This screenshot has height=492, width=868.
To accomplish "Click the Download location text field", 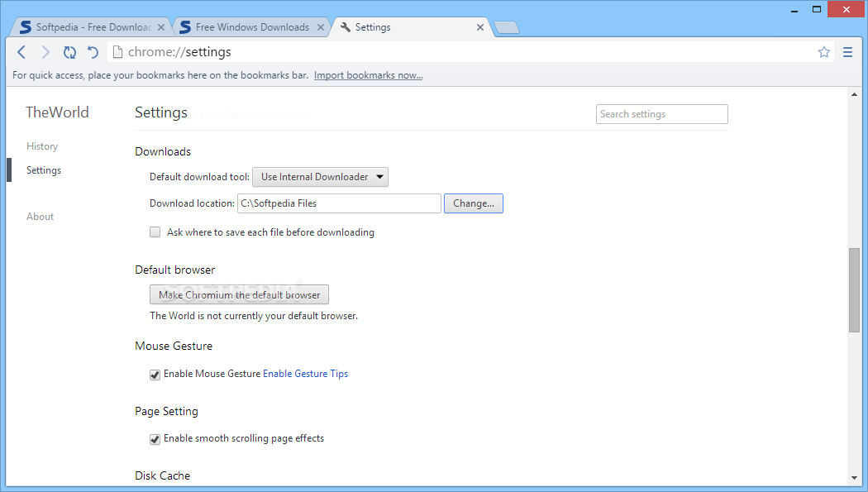I will click(339, 203).
